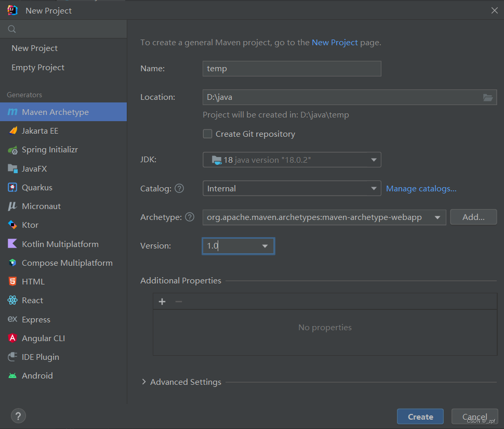
Task: Click the Angular CLI red A icon
Action: (x=12, y=338)
